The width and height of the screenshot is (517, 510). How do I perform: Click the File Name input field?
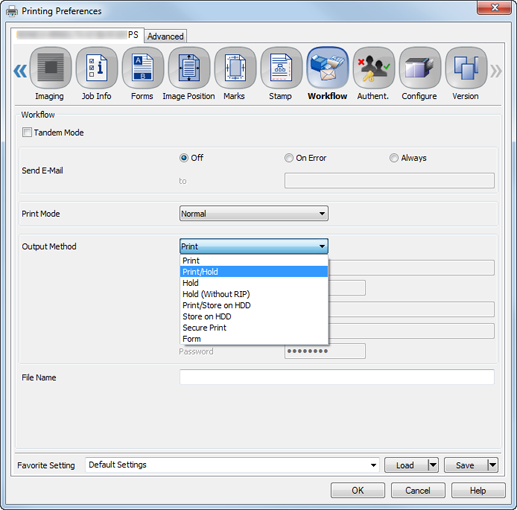pos(337,377)
